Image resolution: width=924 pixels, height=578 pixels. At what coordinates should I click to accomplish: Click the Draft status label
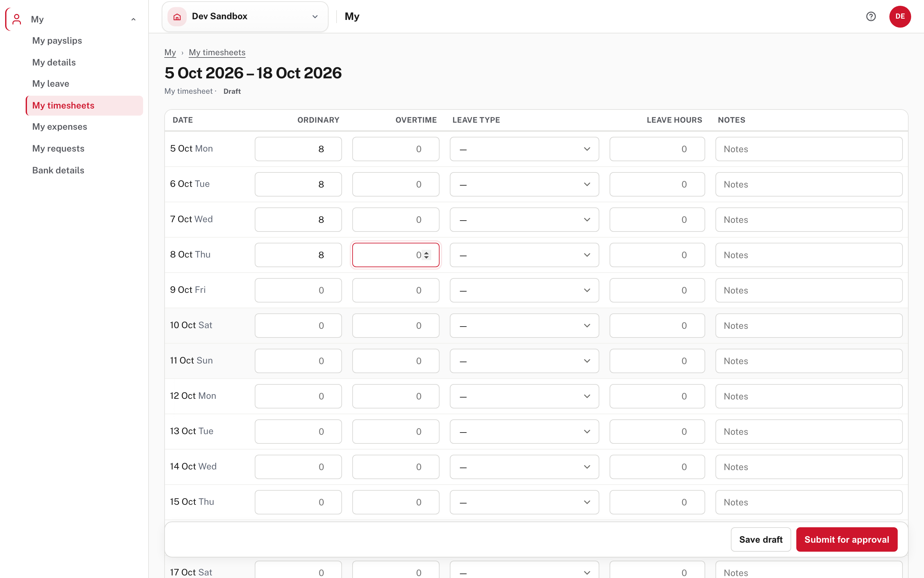click(232, 92)
